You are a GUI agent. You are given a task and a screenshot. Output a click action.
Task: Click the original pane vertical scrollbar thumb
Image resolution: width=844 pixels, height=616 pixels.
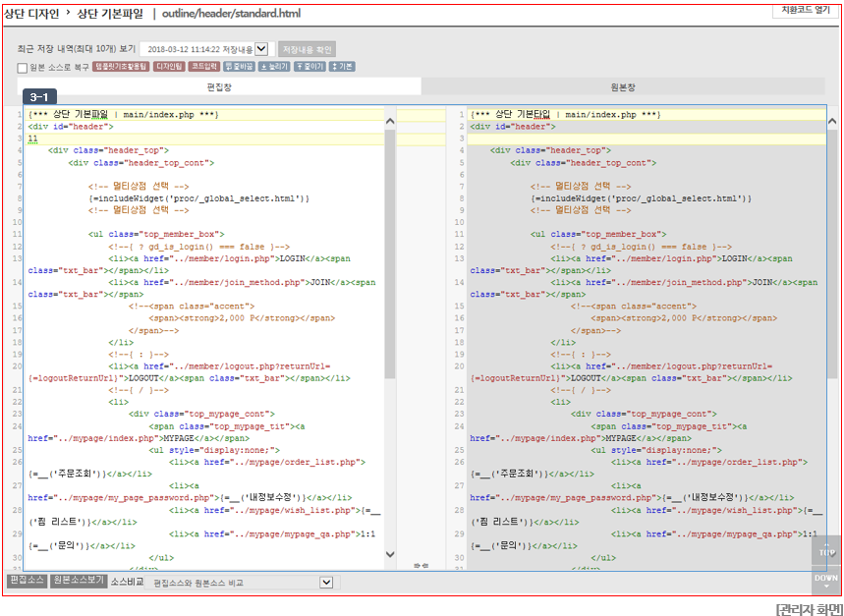[x=832, y=252]
